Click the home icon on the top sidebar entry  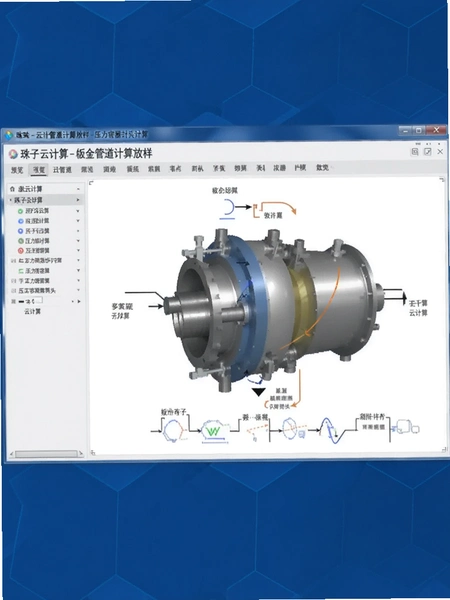coord(12,189)
